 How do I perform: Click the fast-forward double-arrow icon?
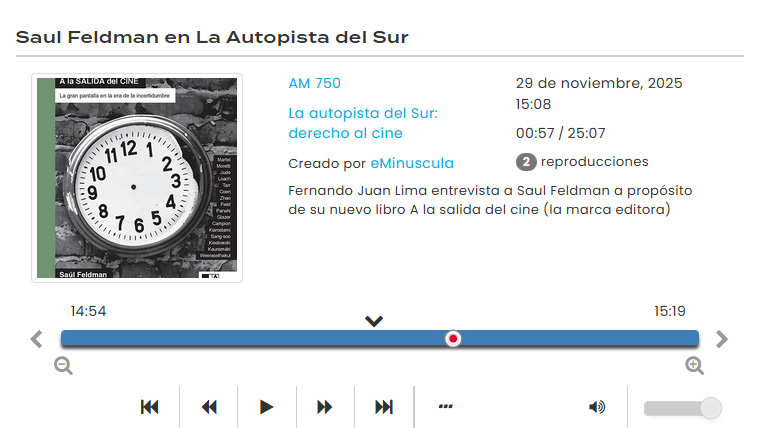coord(324,407)
